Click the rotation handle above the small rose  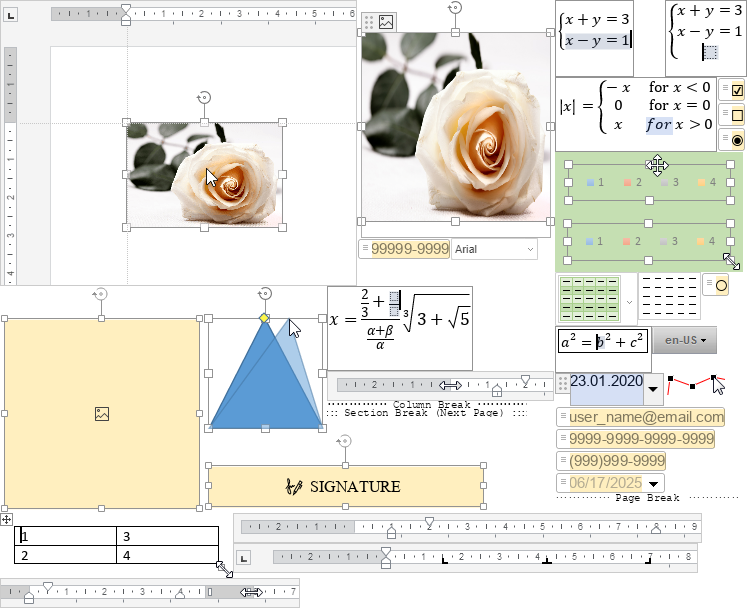click(x=204, y=97)
